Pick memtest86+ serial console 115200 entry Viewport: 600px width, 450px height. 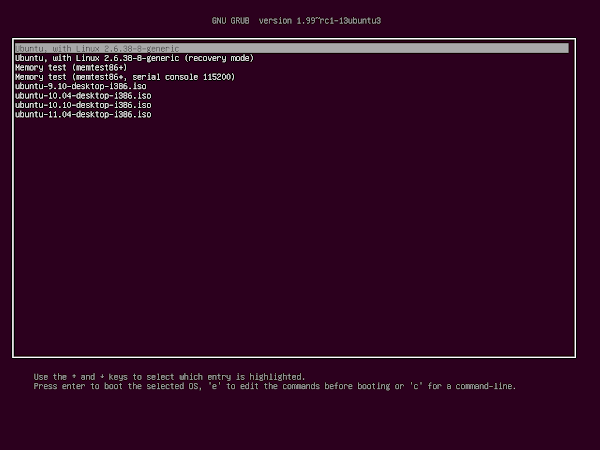(125, 77)
